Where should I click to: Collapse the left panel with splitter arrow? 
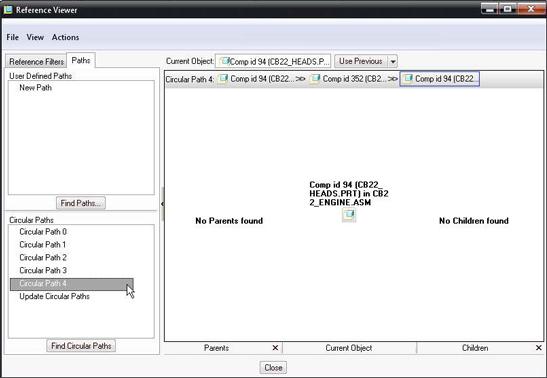[x=162, y=203]
